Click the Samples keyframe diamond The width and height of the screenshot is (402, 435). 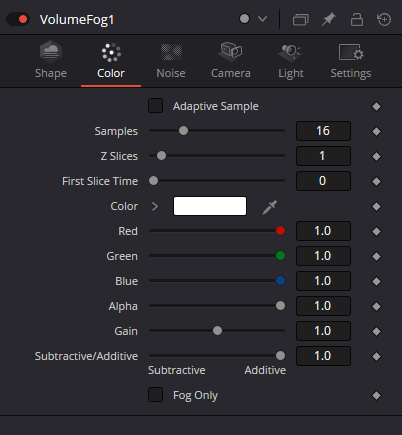pyautogui.click(x=376, y=132)
